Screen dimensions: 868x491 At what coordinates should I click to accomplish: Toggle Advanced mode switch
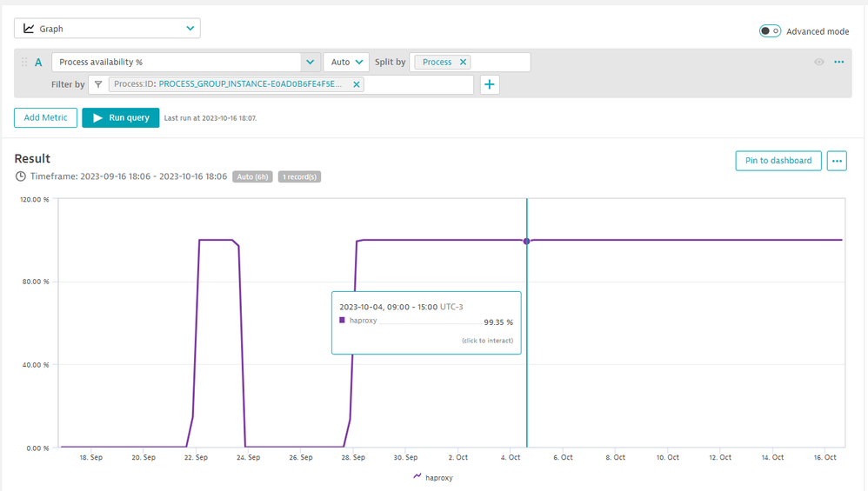click(770, 31)
